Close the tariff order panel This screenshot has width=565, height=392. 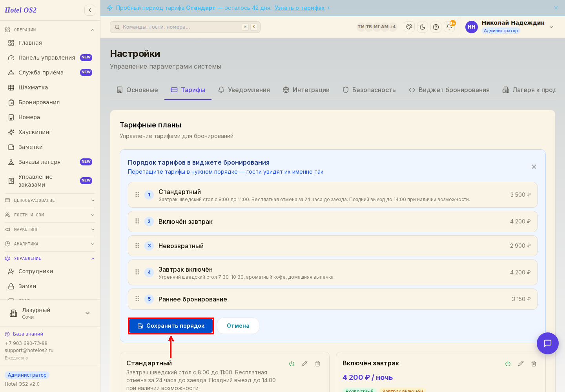(x=534, y=167)
